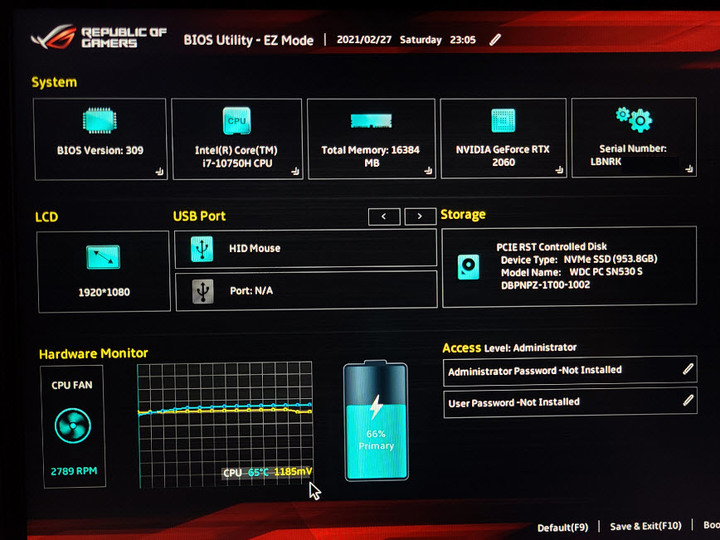Click the 1185mV voltage reading

pyautogui.click(x=293, y=472)
